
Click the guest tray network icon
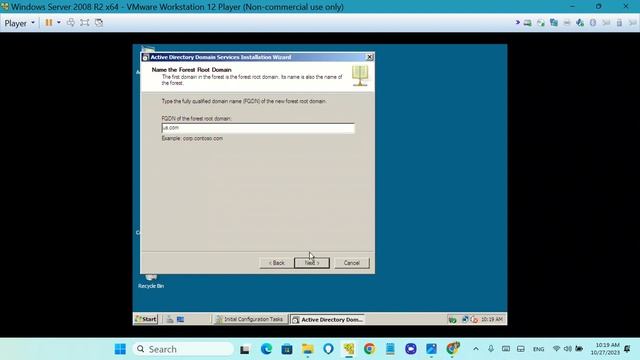coord(465,319)
